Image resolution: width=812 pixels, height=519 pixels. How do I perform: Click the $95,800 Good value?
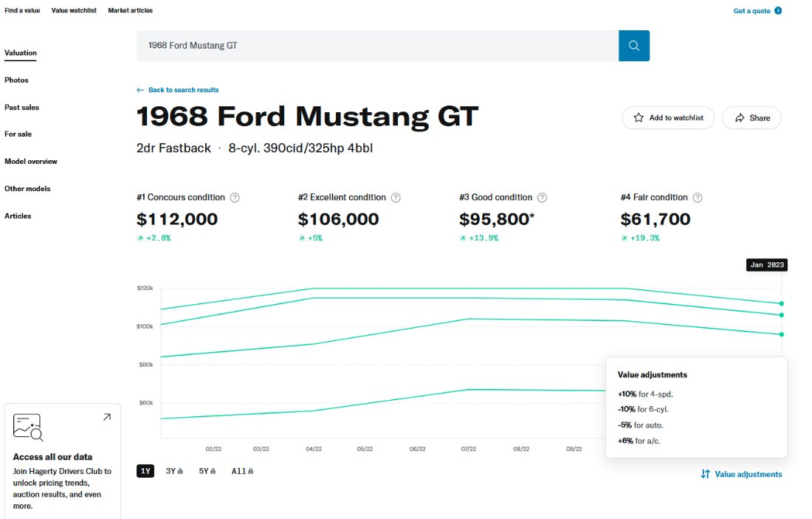(497, 219)
